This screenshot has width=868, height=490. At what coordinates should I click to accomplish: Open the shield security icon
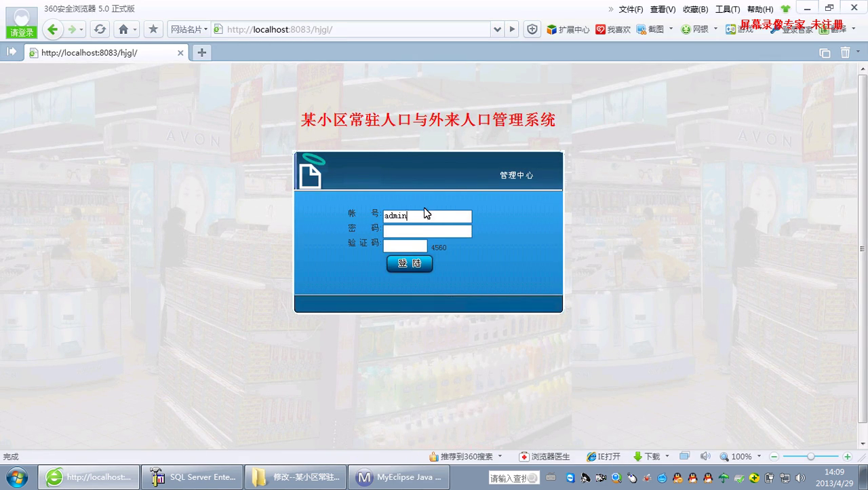[x=532, y=29]
